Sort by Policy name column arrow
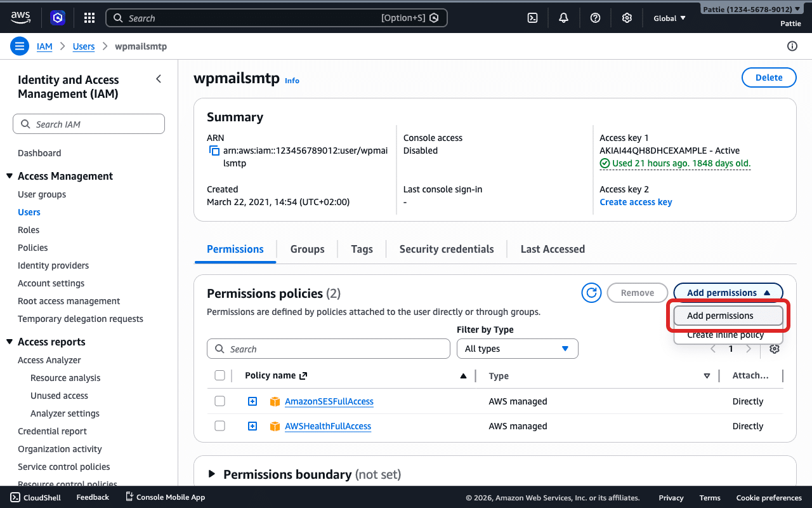The width and height of the screenshot is (812, 508). 463,376
